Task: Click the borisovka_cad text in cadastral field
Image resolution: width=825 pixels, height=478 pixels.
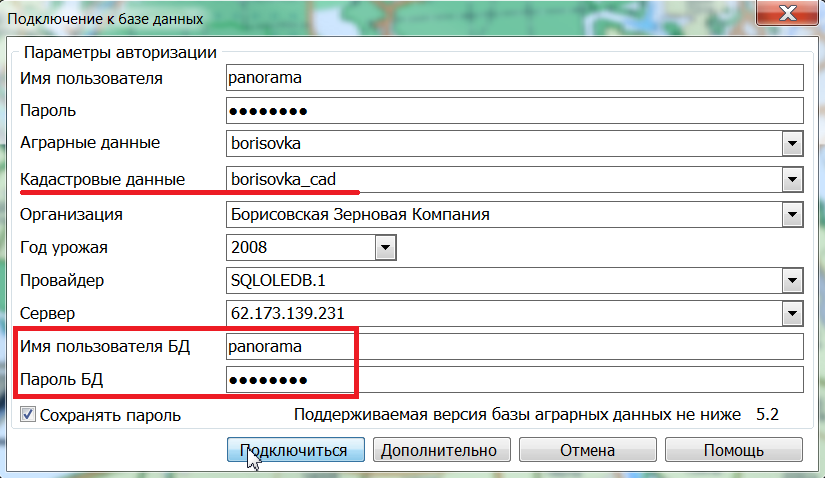Action: [283, 179]
